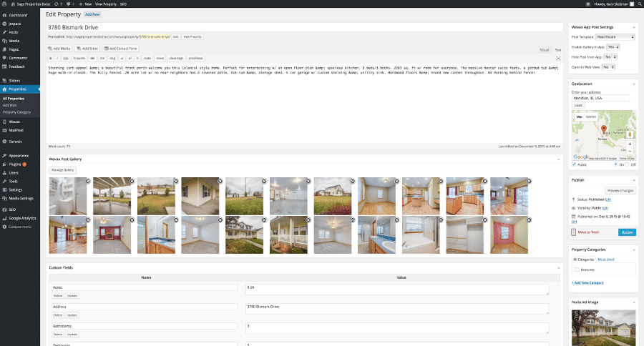This screenshot has height=346, width=644.
Task: Click the Move to Trash link
Action: (x=588, y=232)
